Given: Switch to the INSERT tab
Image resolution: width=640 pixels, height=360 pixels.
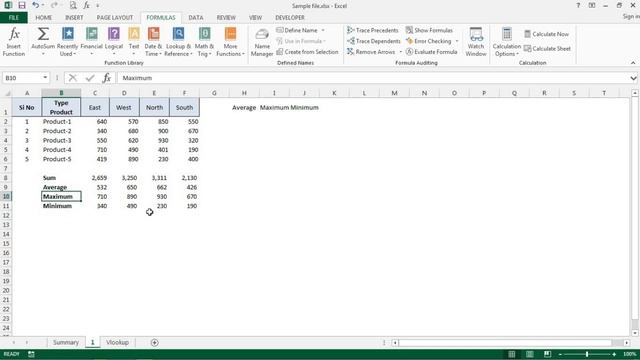Looking at the screenshot, I should pos(74,18).
